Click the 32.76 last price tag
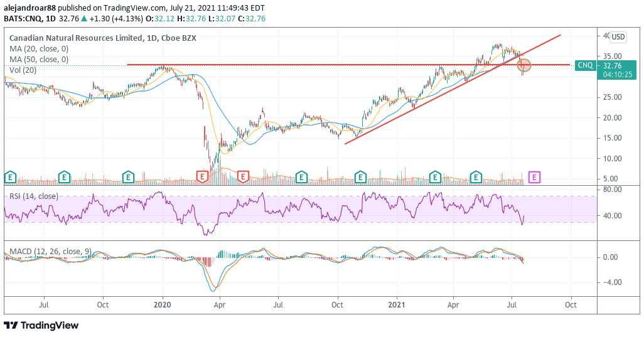The height and width of the screenshot is (337, 644). coord(612,66)
